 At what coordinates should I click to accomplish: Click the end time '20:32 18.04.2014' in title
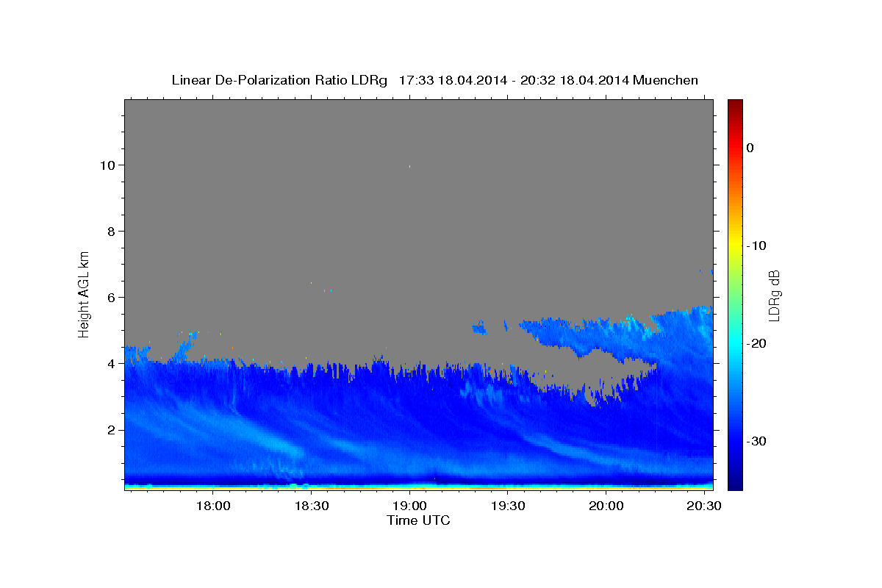click(x=574, y=80)
